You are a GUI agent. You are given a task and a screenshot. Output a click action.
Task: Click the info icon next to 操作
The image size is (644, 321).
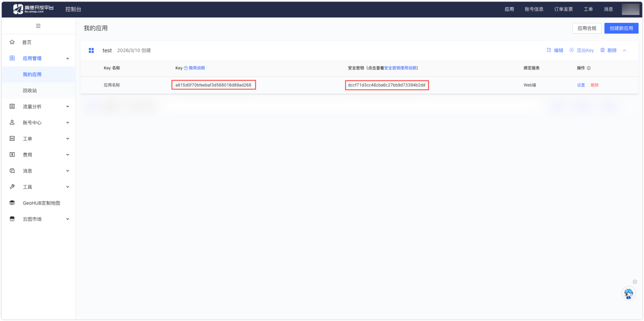coord(588,68)
